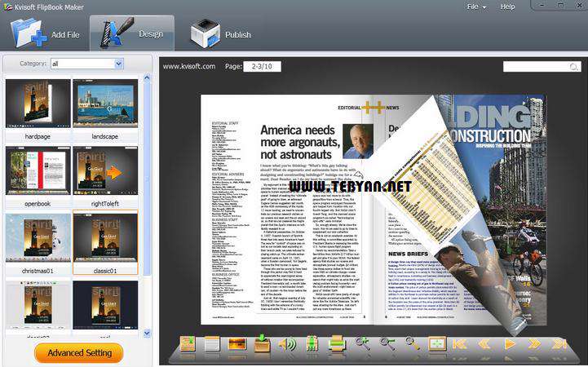This screenshot has height=367, width=588.
Task: Click the template list scroll-down arrow
Action: coord(147,333)
